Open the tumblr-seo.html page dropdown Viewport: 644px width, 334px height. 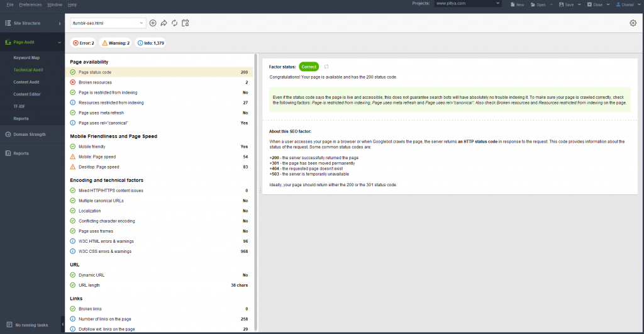[x=108, y=23]
